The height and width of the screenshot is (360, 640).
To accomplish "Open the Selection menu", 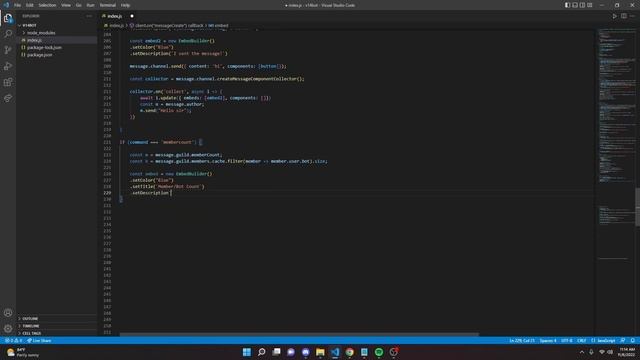I will point(47,5).
